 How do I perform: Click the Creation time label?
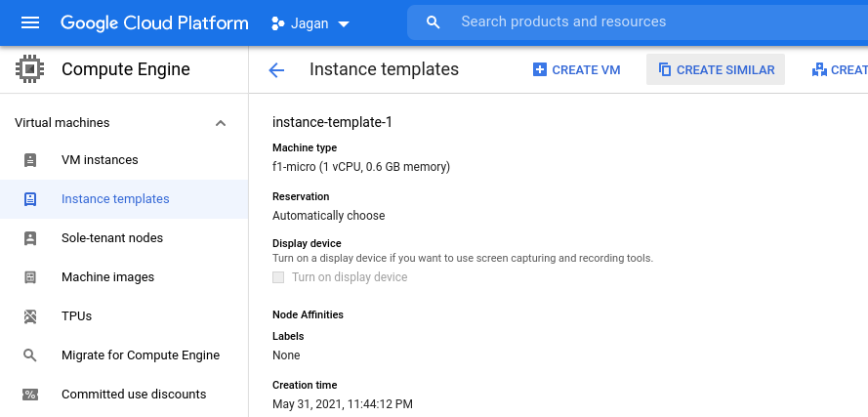click(305, 385)
